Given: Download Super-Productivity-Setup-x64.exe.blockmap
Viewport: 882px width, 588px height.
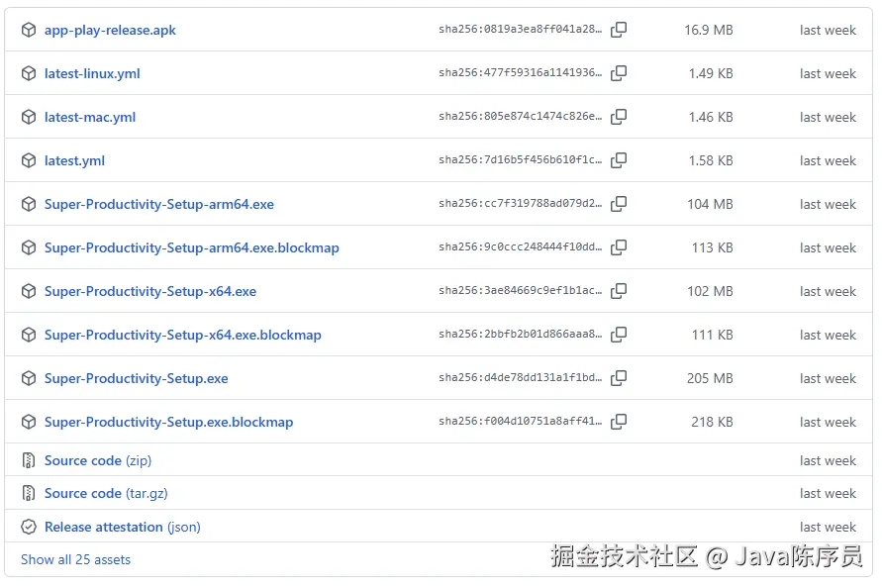Looking at the screenshot, I should point(183,335).
